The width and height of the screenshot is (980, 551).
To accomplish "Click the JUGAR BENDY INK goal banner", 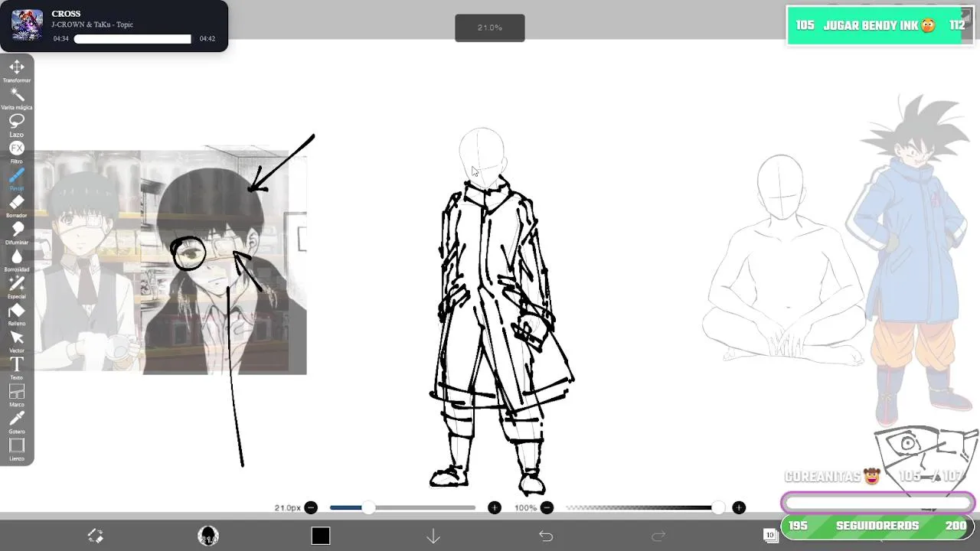I will click(x=880, y=25).
